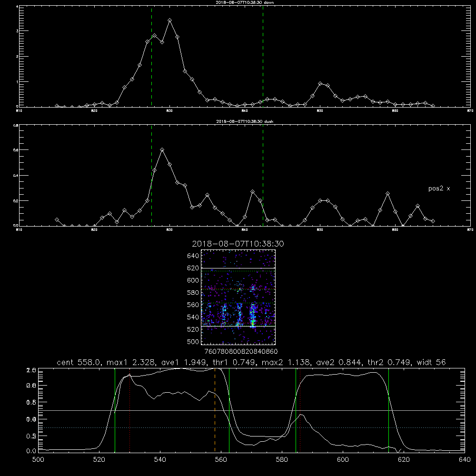This screenshot has width=476, height=476.
Task: Click the "580" x-axis label of bottom plot
Action: point(282,460)
